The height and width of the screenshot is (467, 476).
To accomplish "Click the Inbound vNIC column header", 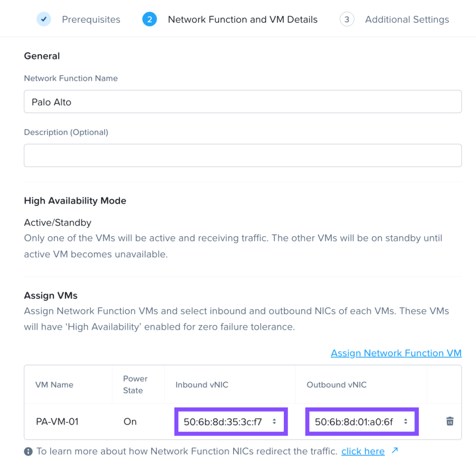I will (x=202, y=385).
